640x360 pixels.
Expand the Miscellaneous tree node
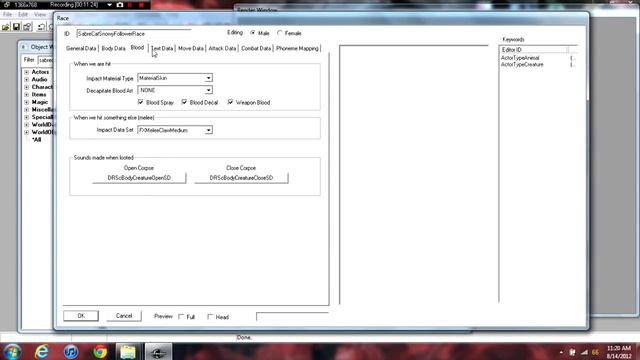point(27,110)
